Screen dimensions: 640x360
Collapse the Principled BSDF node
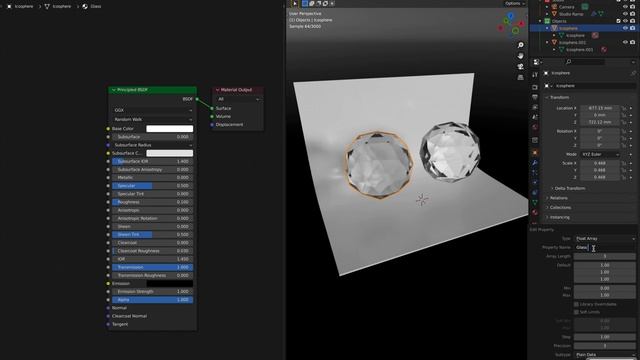click(114, 90)
